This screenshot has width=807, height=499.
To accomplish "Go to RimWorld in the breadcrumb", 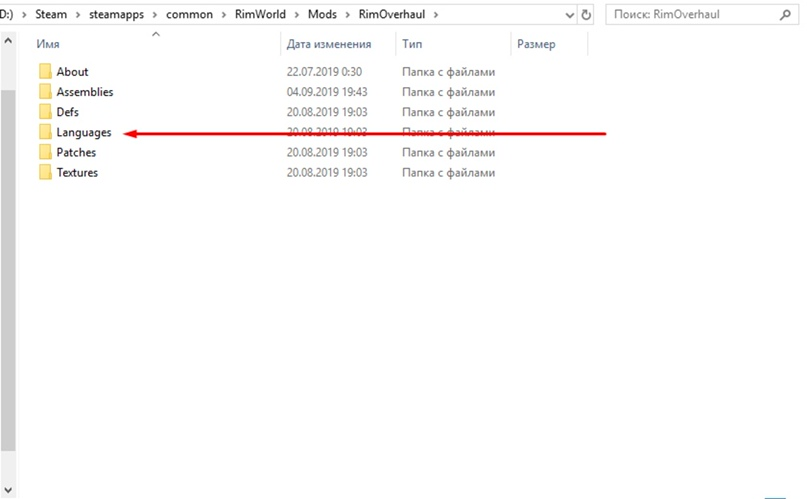I will tap(260, 14).
